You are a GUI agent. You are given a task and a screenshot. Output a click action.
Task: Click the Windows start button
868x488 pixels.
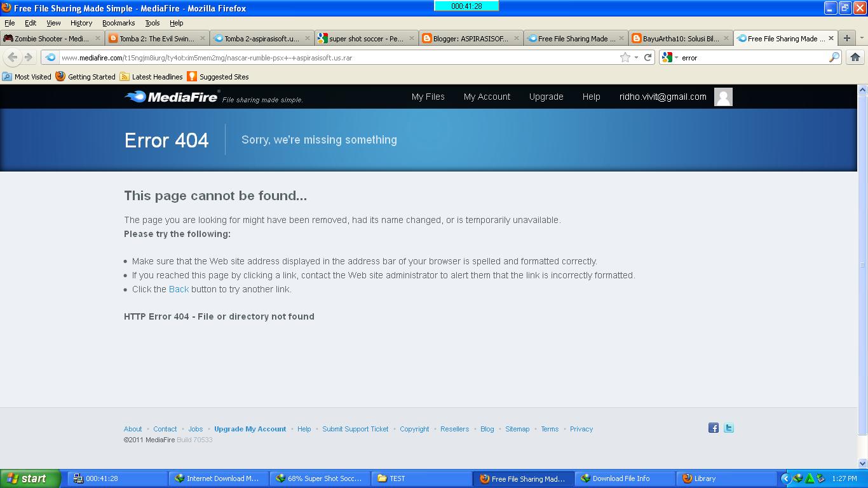[x=31, y=478]
